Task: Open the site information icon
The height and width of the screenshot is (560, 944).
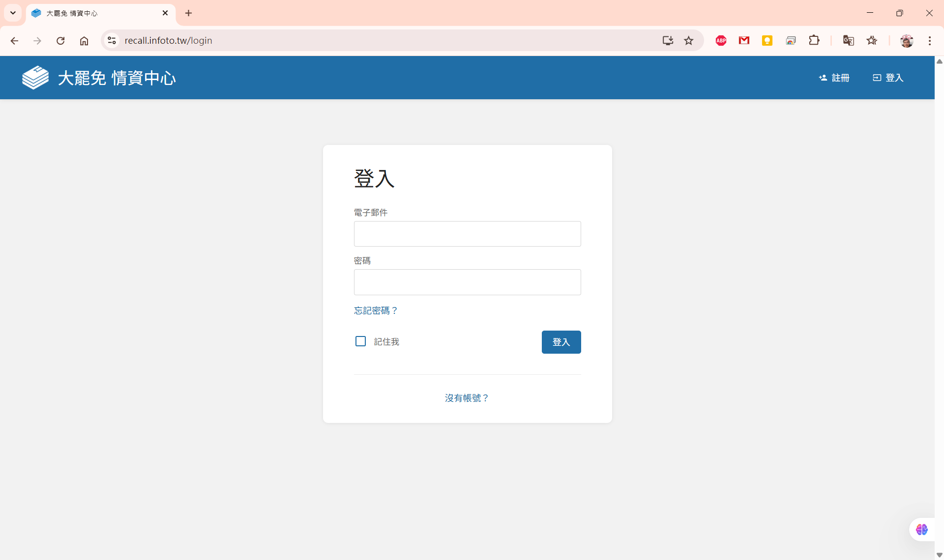Action: pos(112,41)
